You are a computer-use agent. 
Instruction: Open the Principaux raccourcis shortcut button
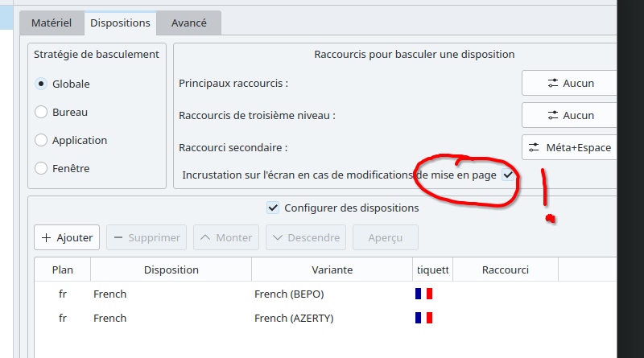(x=570, y=83)
